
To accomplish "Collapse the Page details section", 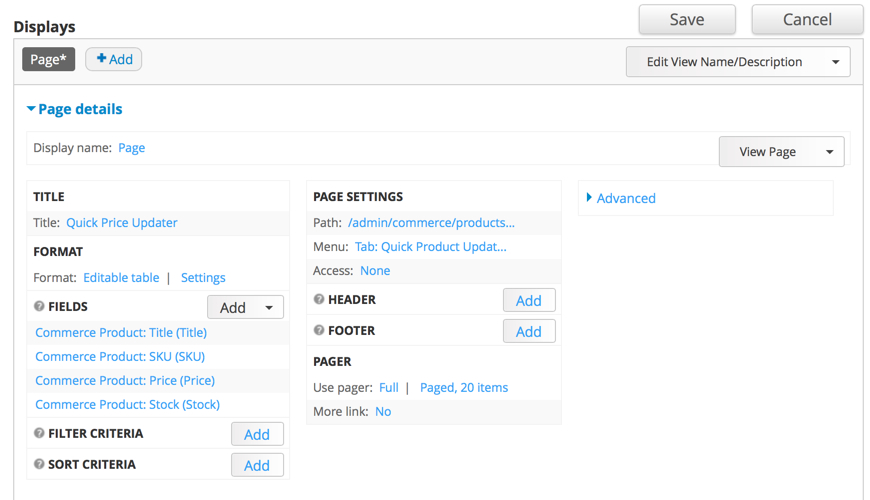I will pos(75,109).
